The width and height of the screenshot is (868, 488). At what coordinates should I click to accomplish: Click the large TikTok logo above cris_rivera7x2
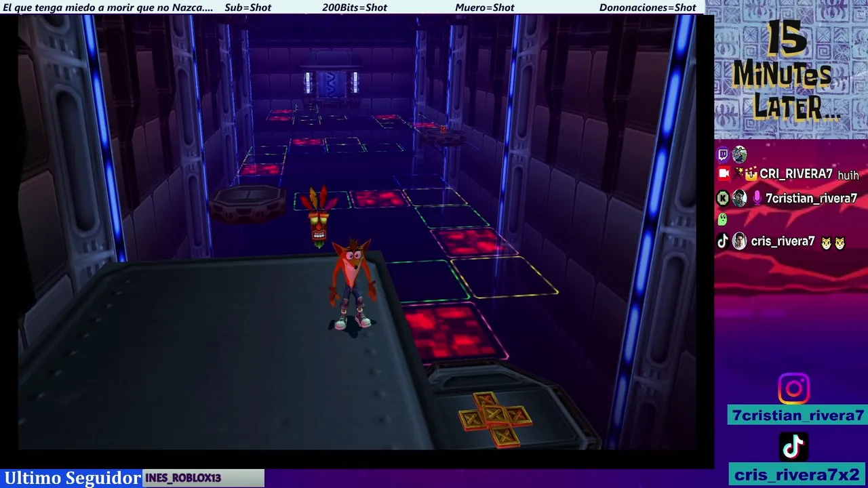(793, 447)
